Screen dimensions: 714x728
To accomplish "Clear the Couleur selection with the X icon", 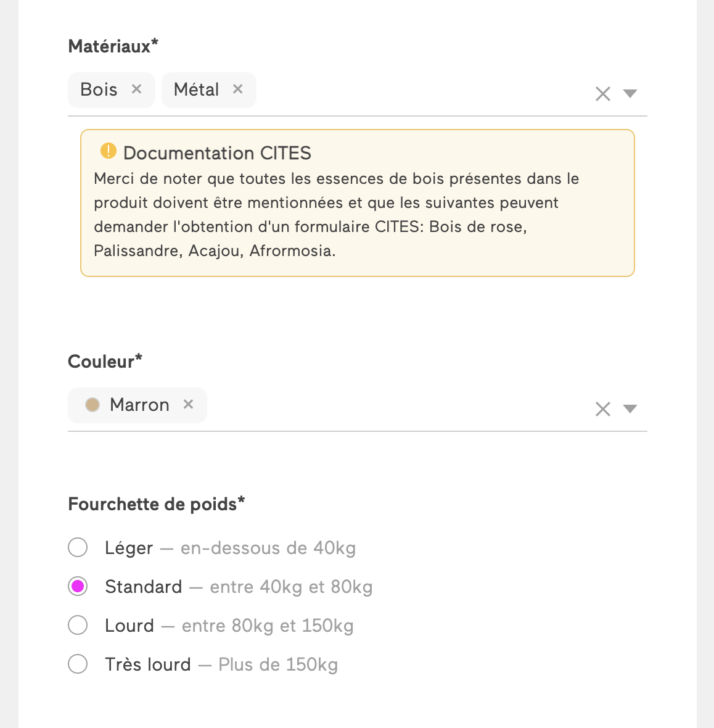I will (x=602, y=409).
